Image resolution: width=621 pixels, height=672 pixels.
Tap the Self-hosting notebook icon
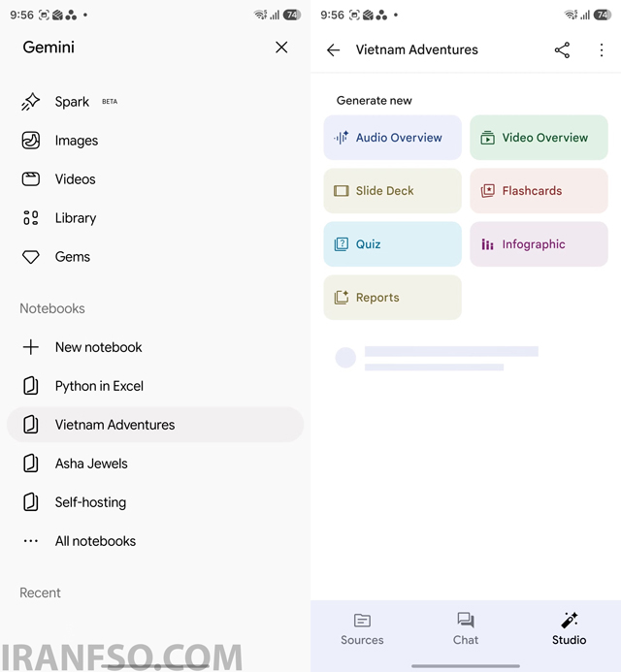[30, 502]
